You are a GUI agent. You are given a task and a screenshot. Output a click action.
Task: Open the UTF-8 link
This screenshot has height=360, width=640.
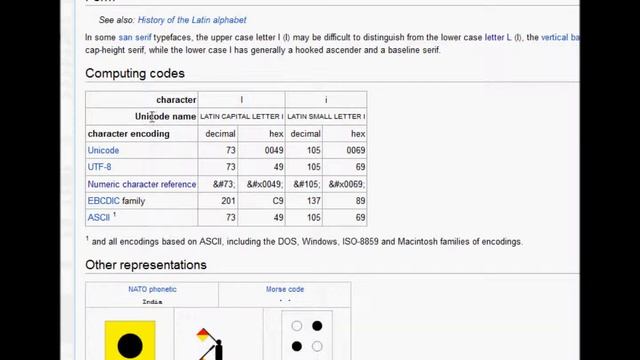(99, 167)
